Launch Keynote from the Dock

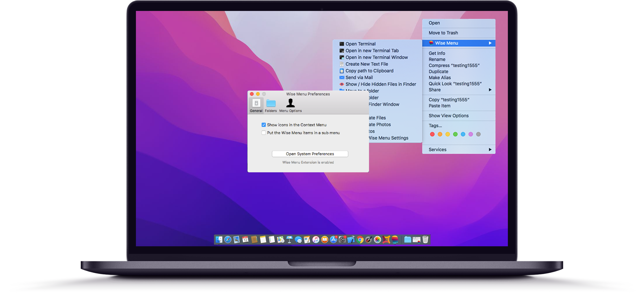[289, 240]
